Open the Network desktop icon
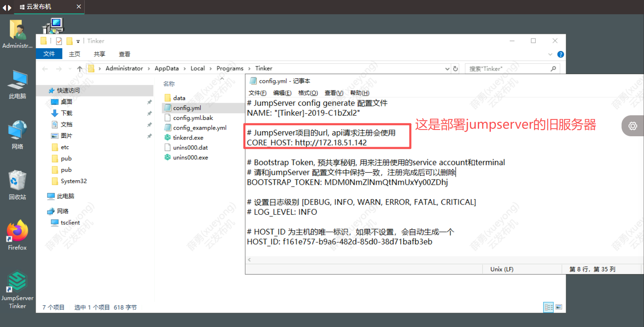The width and height of the screenshot is (644, 327). click(17, 135)
